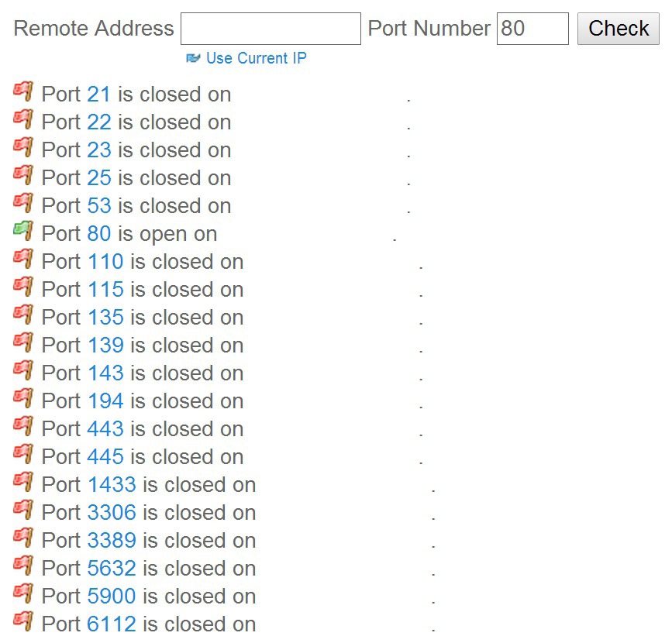Screen dimensions: 672x643
Task: Click the red flag beside Port 21
Action: [23, 91]
